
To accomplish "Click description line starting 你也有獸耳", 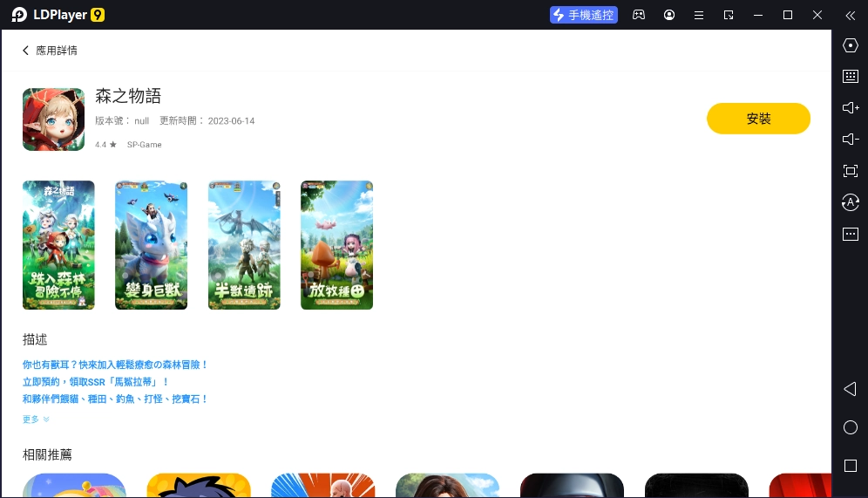I will click(x=115, y=365).
